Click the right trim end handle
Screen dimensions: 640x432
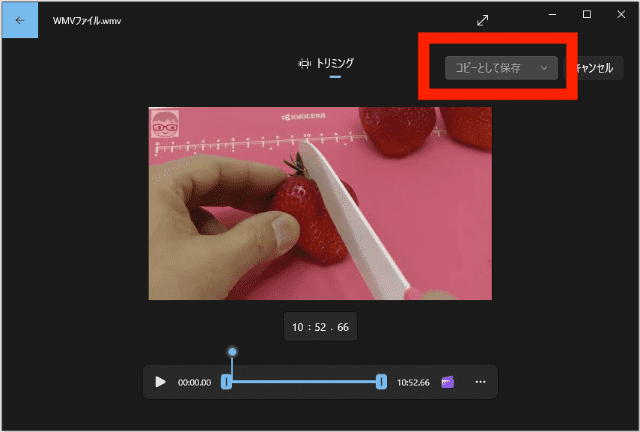(381, 382)
